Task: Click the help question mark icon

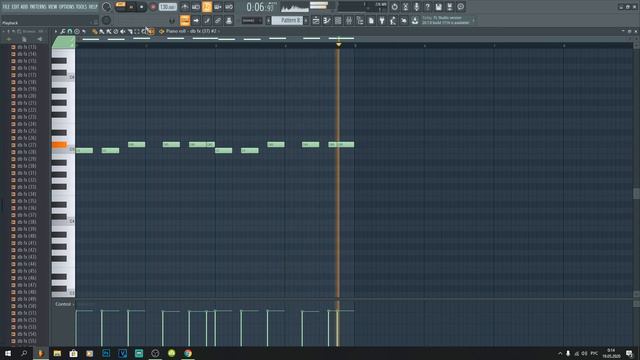Action: tap(427, 7)
